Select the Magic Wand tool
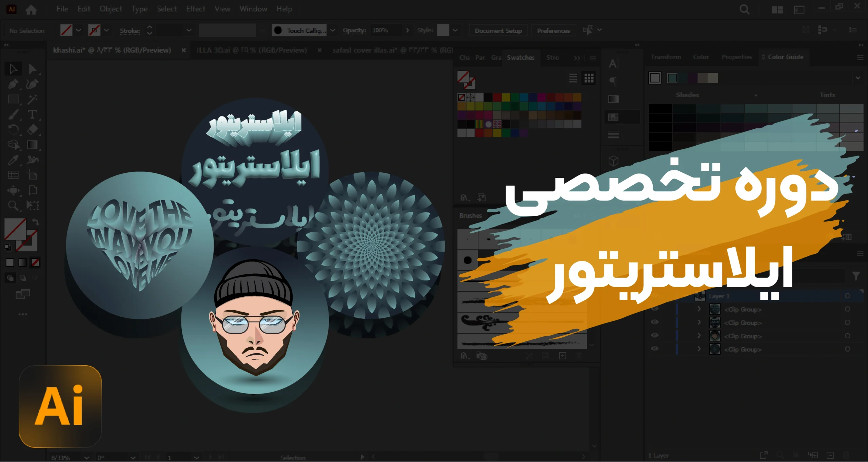Image resolution: width=868 pixels, height=462 pixels. (x=33, y=99)
